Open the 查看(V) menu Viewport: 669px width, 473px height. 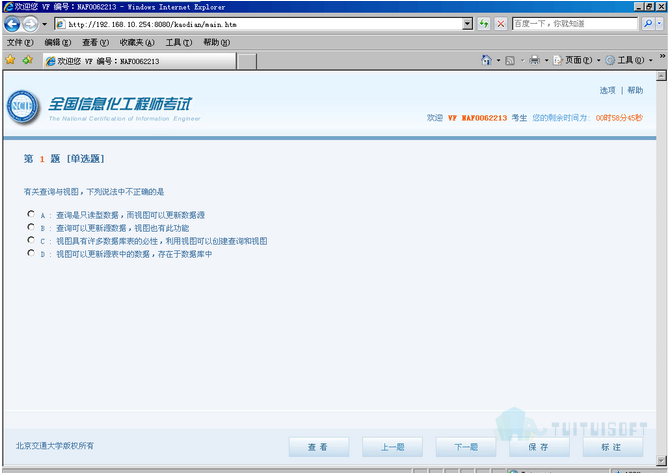click(x=95, y=42)
